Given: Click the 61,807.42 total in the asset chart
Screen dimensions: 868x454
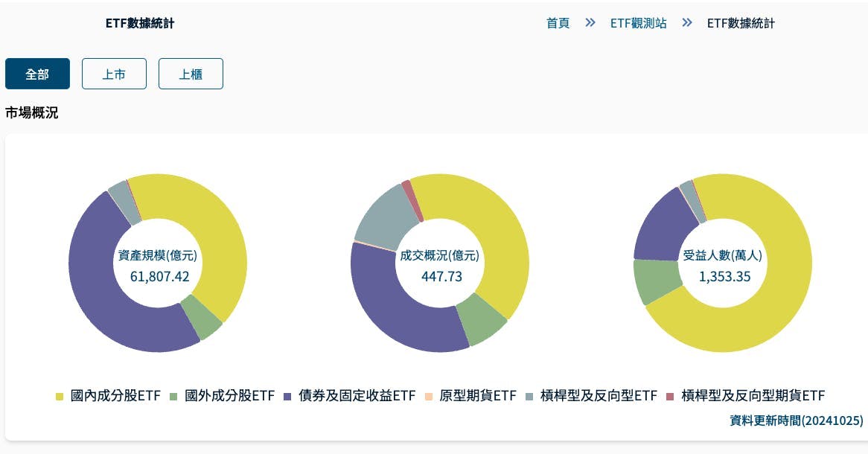Looking at the screenshot, I should tap(158, 276).
